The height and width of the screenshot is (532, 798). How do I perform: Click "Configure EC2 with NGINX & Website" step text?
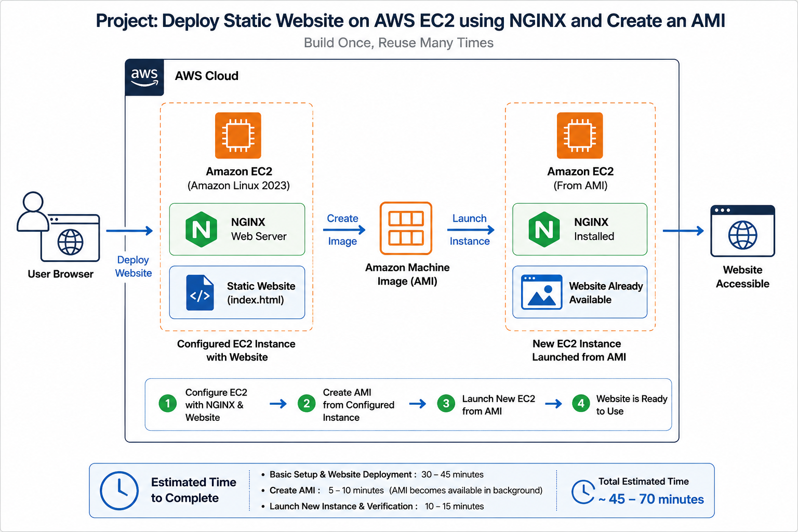[x=216, y=405]
